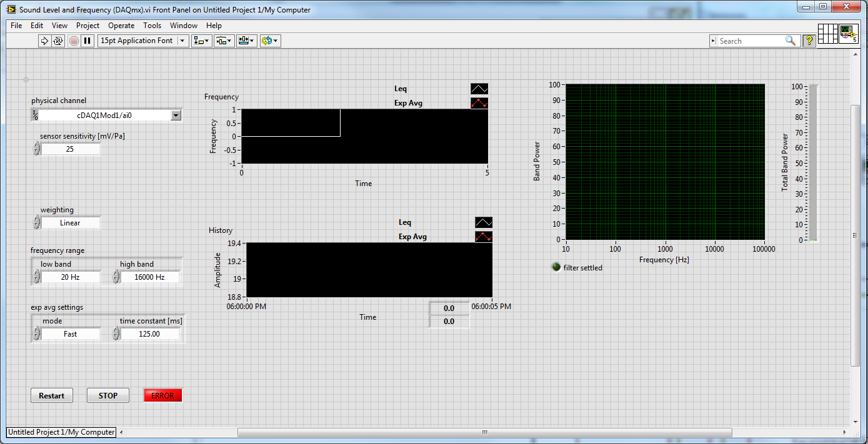This screenshot has width=868, height=444.
Task: Click the Pause toolbar button
Action: pyautogui.click(x=87, y=41)
